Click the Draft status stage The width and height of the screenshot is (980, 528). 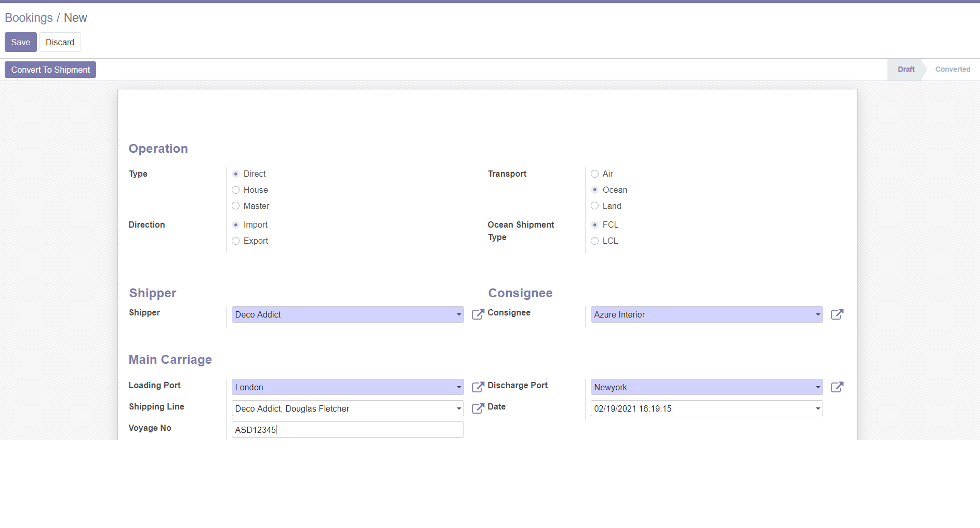(906, 69)
